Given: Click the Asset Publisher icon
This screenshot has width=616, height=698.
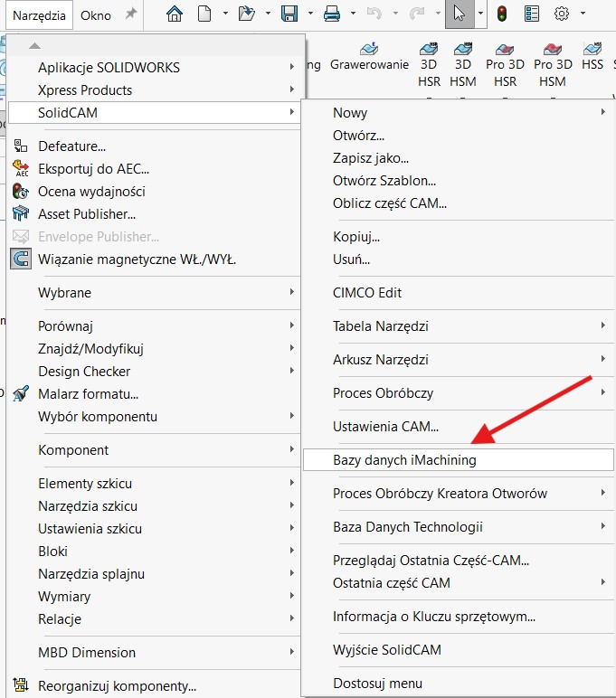Looking at the screenshot, I should point(22,213).
